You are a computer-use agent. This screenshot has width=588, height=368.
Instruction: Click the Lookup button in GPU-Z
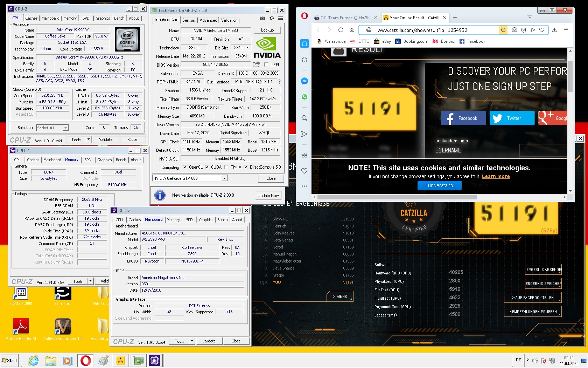[x=267, y=30]
